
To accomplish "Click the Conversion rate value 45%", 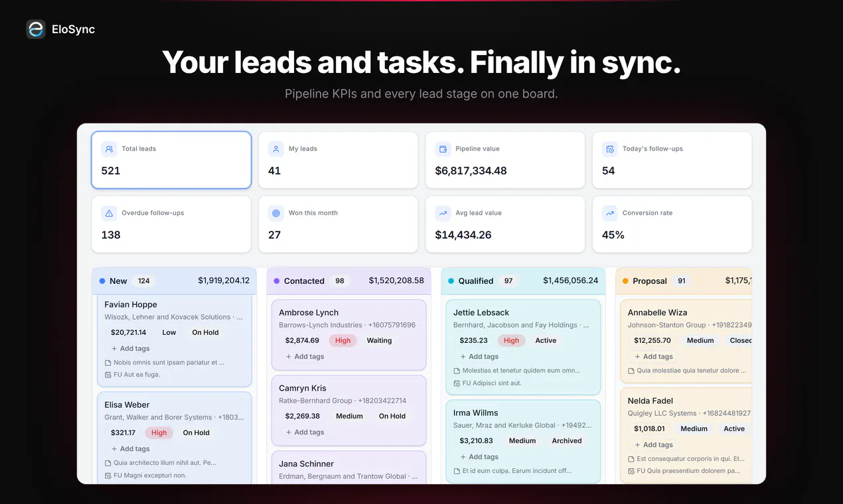I will click(x=613, y=235).
